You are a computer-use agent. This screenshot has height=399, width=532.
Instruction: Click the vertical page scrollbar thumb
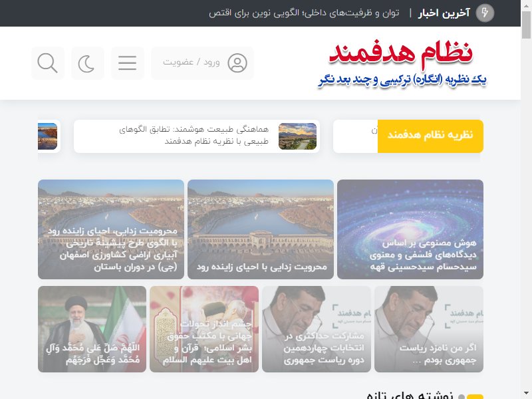526,25
